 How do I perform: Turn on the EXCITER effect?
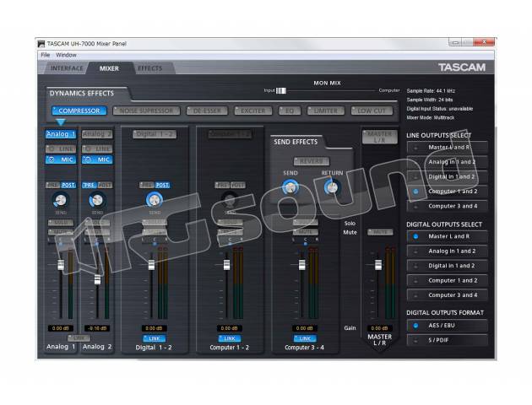pos(253,111)
